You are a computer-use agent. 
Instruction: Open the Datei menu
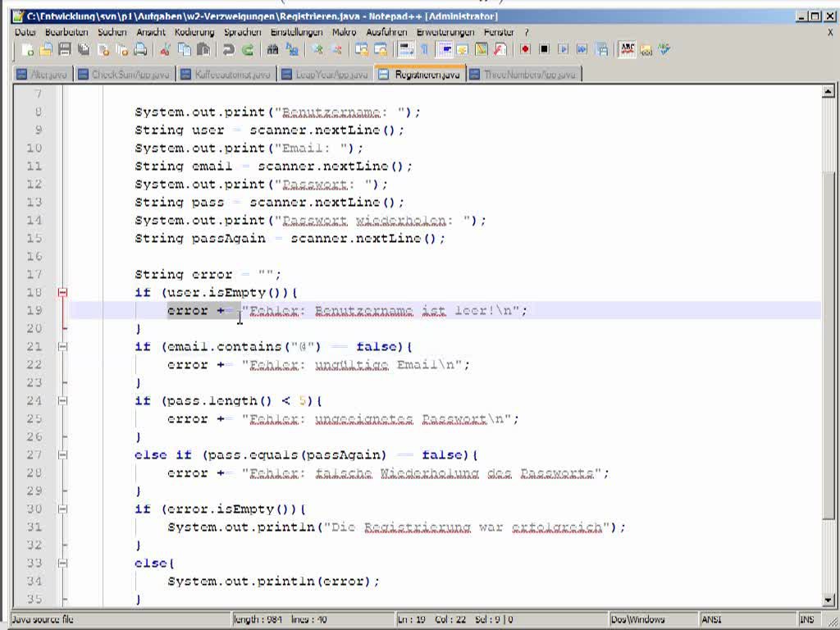tap(25, 32)
